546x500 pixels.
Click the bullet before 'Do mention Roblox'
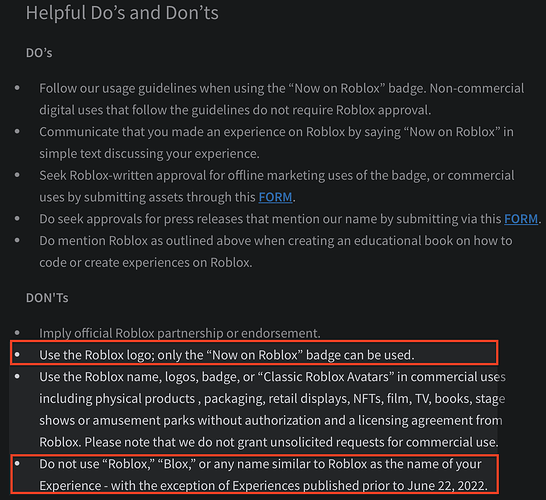point(17,240)
